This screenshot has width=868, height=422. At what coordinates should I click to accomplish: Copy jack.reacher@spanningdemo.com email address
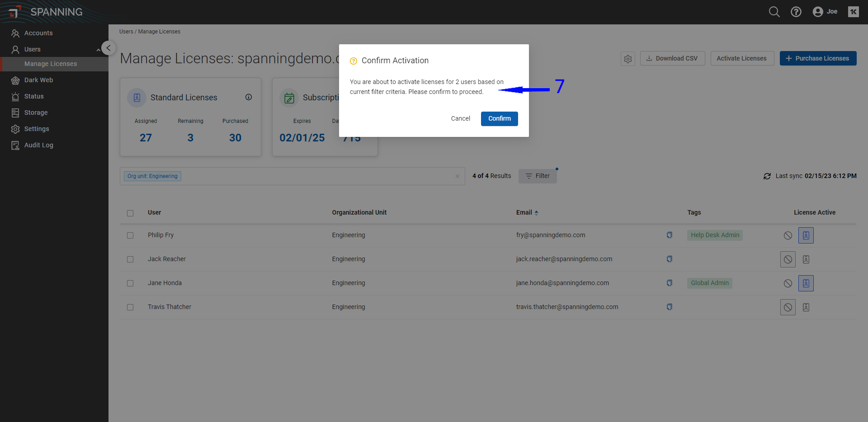[x=670, y=259]
